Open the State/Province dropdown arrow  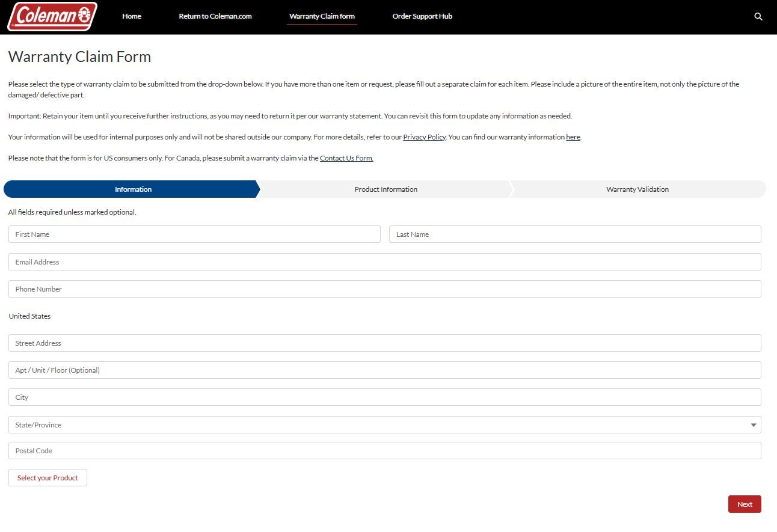tap(754, 424)
